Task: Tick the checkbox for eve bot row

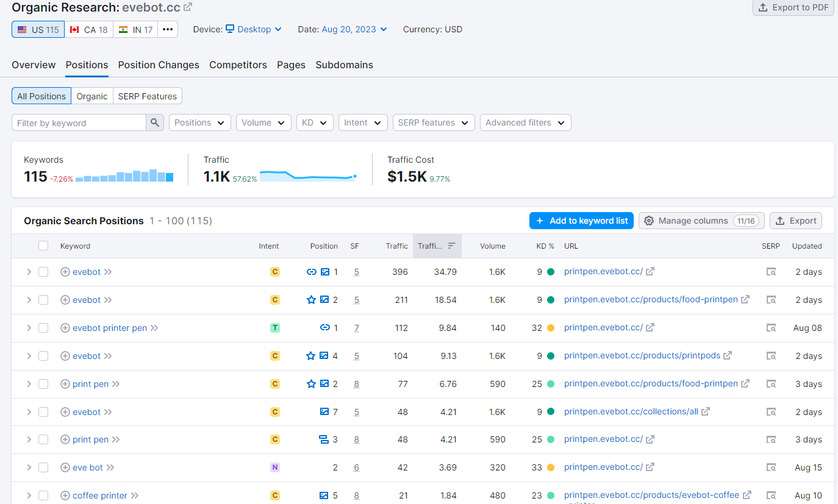Action: point(43,467)
